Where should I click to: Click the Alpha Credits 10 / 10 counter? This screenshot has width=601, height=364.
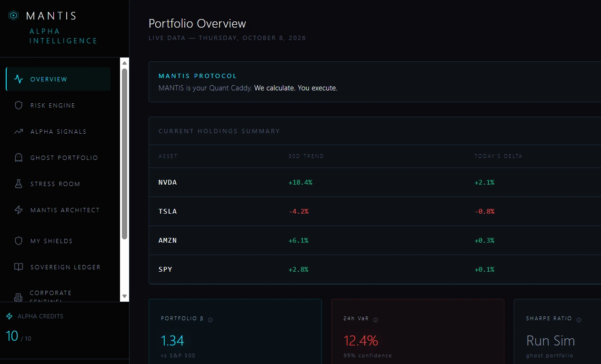[19, 336]
